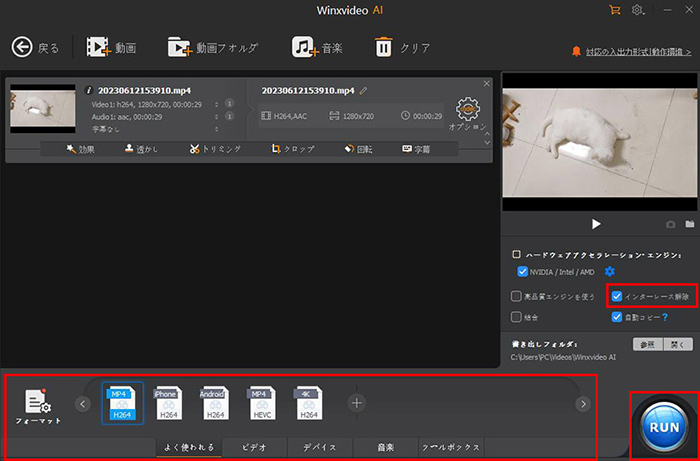The width and height of the screenshot is (700, 461).
Task: Click the フォーマット format settings icon
Action: [38, 401]
